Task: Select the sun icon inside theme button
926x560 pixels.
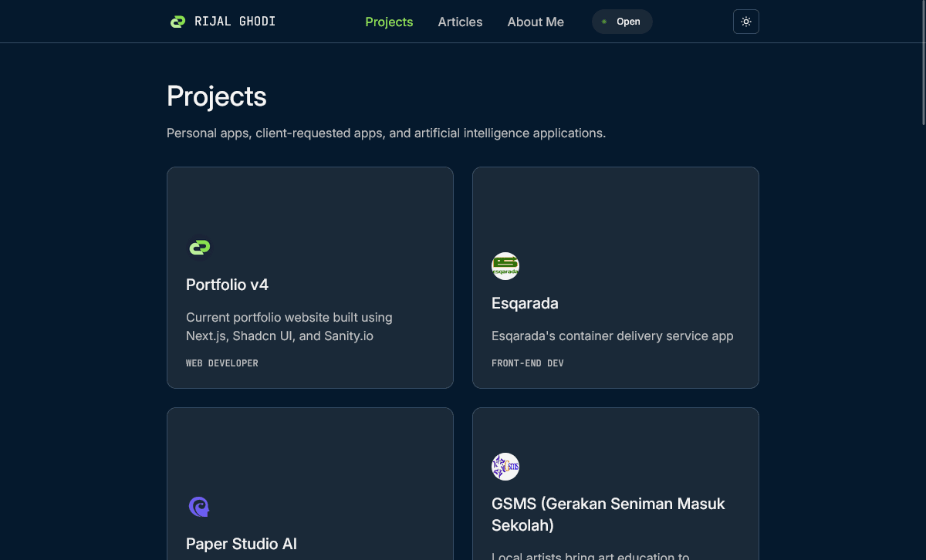Action: coord(745,22)
